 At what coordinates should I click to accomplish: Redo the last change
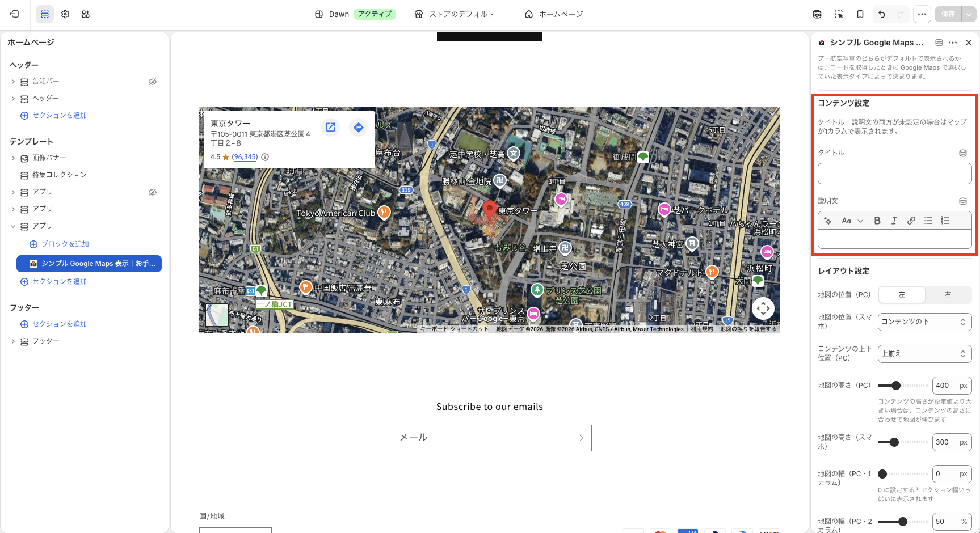[900, 14]
